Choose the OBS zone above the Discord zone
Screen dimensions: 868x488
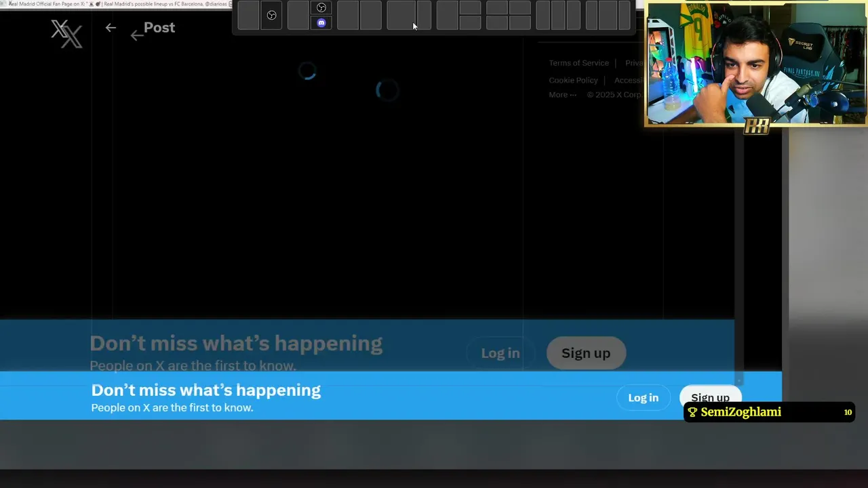tap(321, 8)
